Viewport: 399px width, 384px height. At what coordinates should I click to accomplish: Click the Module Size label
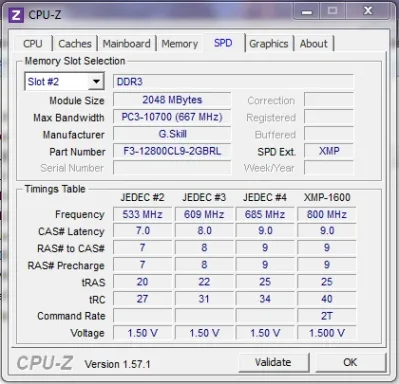(x=77, y=101)
